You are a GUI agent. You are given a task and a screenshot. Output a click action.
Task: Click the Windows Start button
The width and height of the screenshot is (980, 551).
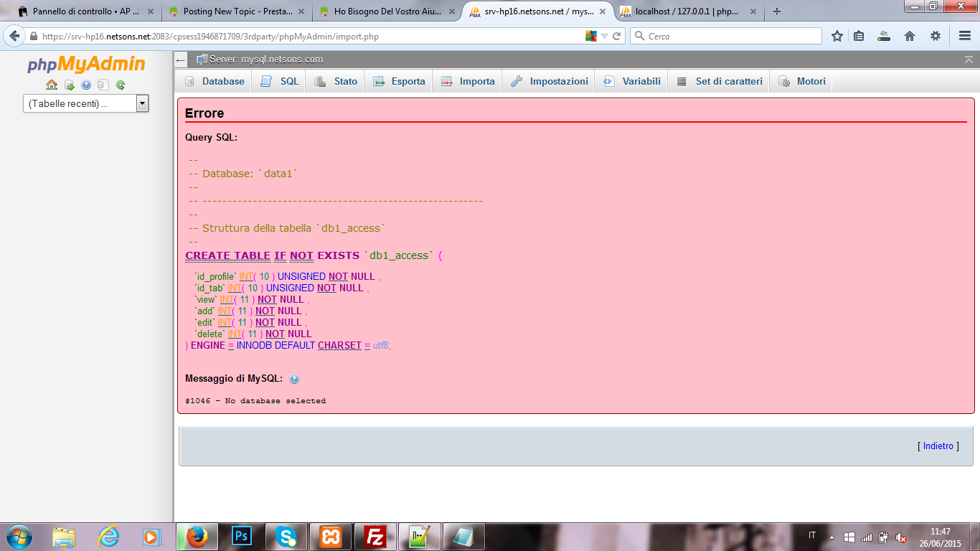point(18,537)
